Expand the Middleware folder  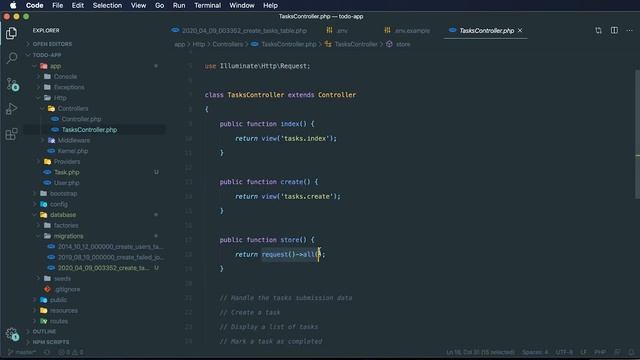pos(73,140)
